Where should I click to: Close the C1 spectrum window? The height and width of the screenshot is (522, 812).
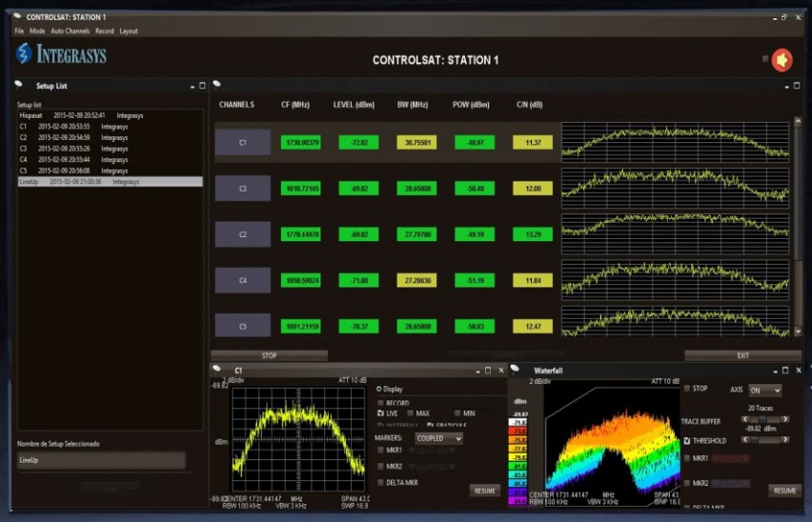pos(500,371)
